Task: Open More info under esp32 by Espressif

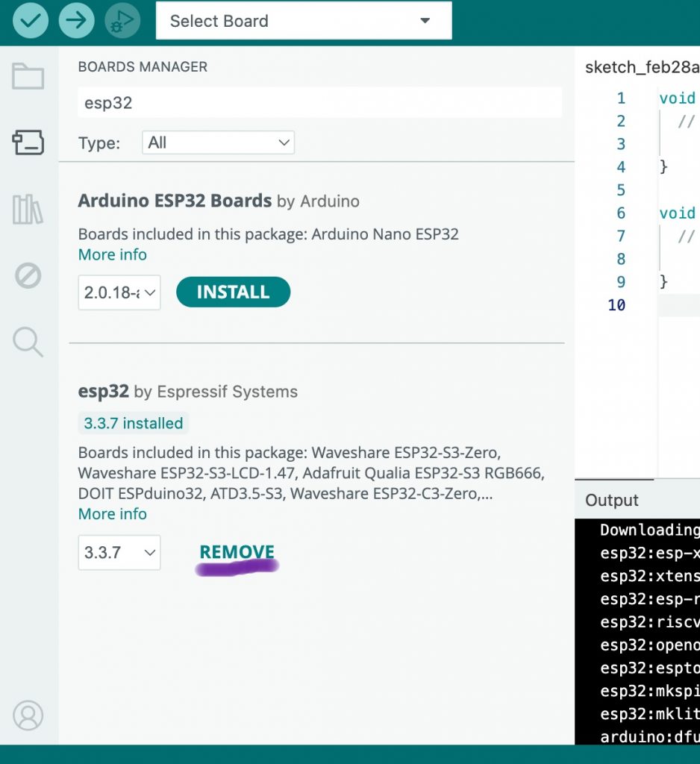Action: pyautogui.click(x=113, y=514)
